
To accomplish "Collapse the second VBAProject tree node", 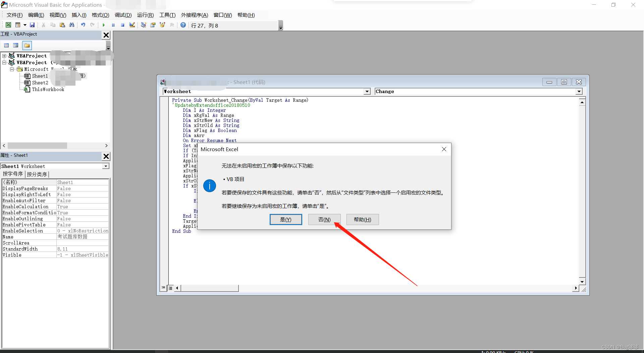I will 4,62.
